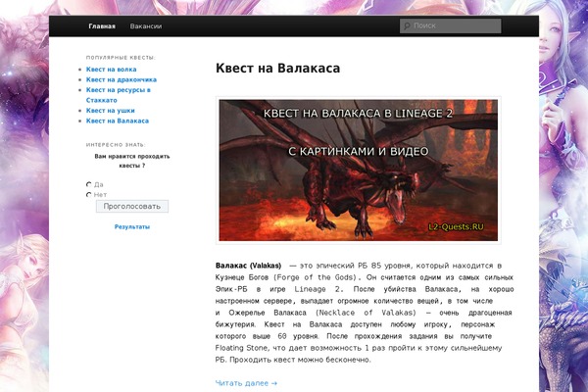Click the magnifier icon in search box
This screenshot has height=392, width=588.
pyautogui.click(x=407, y=25)
